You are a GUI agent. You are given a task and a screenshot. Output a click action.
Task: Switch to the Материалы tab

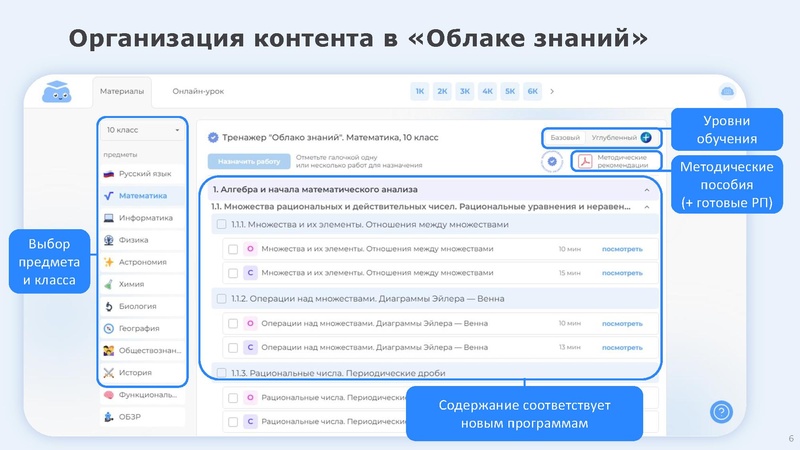(122, 92)
